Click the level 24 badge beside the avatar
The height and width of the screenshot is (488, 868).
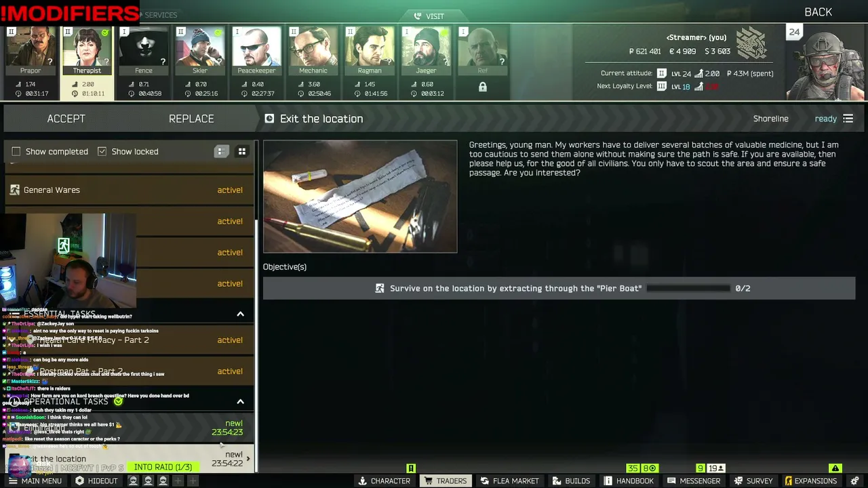[x=794, y=31]
